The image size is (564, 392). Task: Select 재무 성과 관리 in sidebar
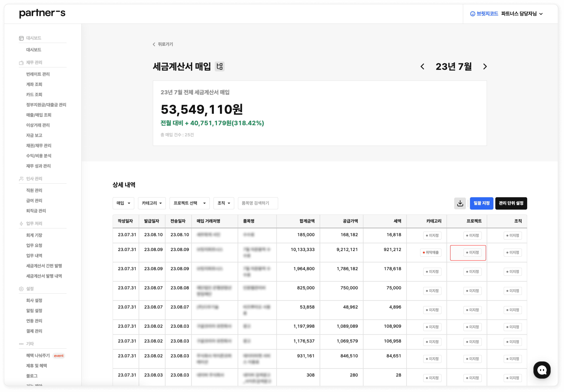[38, 166]
